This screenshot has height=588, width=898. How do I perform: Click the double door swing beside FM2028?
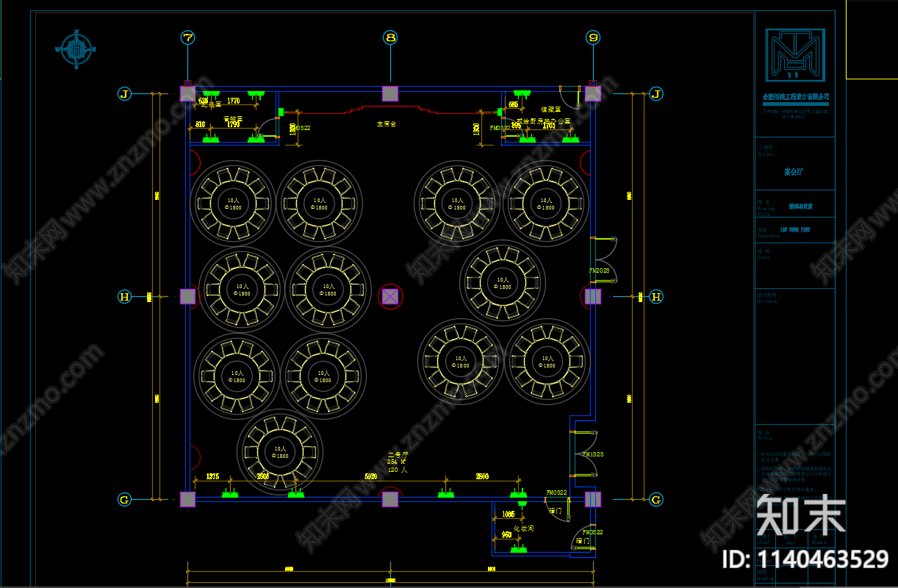point(604,261)
